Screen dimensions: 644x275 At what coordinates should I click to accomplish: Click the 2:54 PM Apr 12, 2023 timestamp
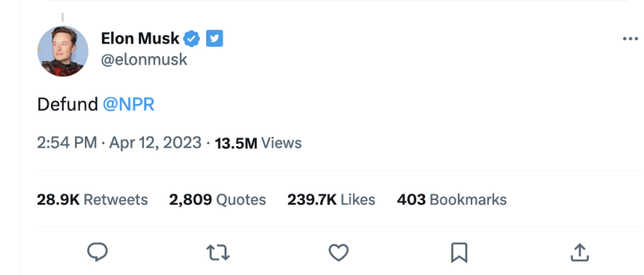119,143
